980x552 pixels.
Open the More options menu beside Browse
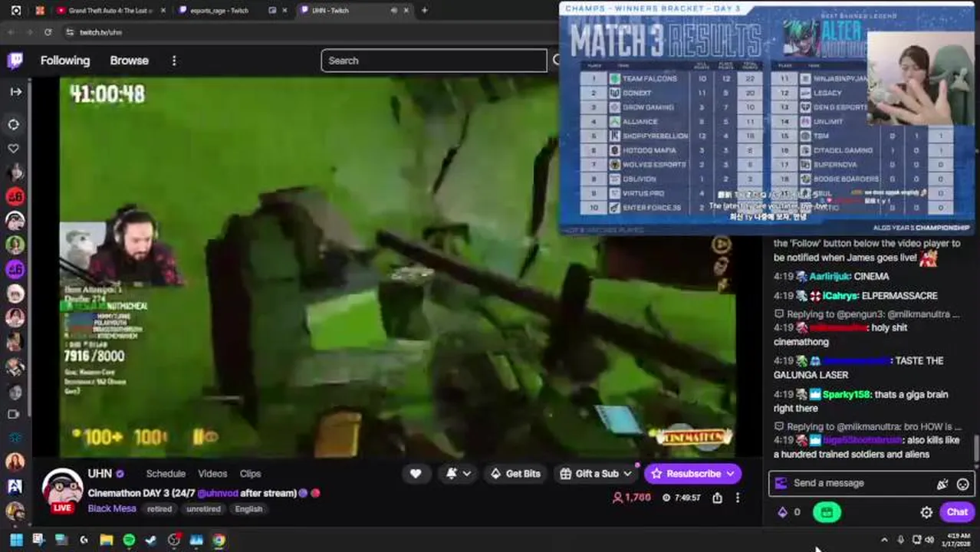(x=174, y=61)
